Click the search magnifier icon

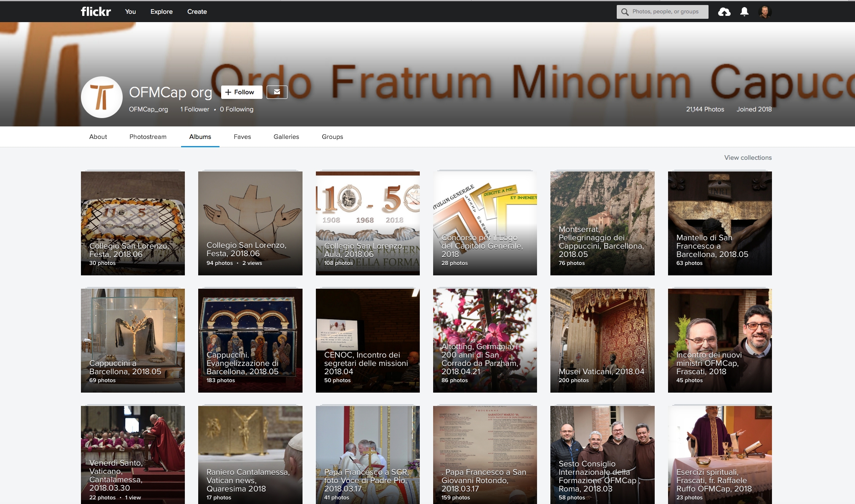pyautogui.click(x=625, y=12)
